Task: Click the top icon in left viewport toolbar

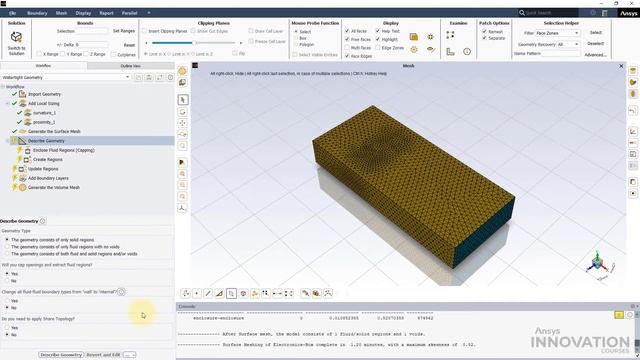Action: tap(182, 71)
